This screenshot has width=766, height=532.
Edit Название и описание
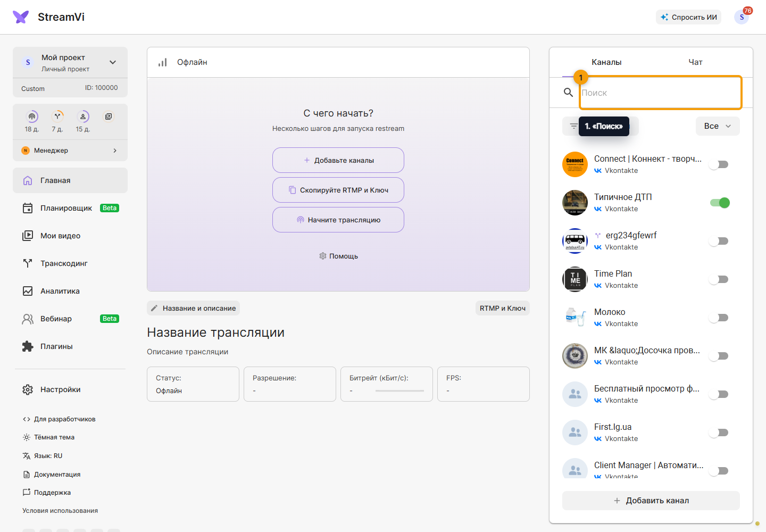tap(194, 308)
